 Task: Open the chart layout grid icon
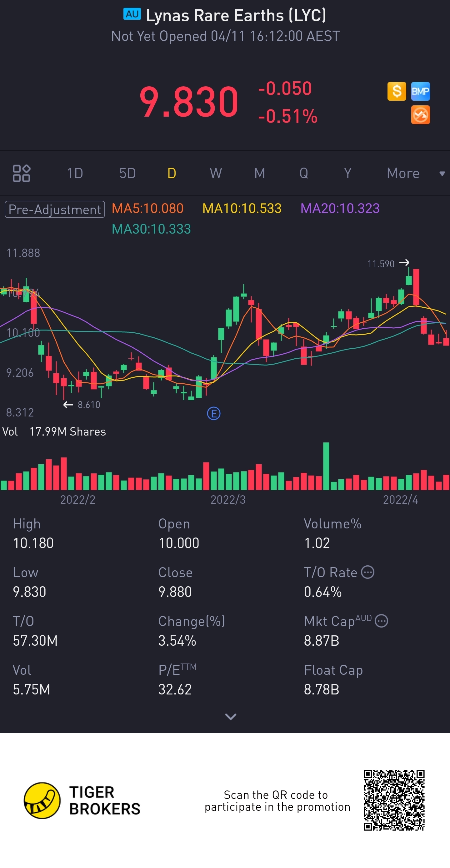click(x=22, y=173)
